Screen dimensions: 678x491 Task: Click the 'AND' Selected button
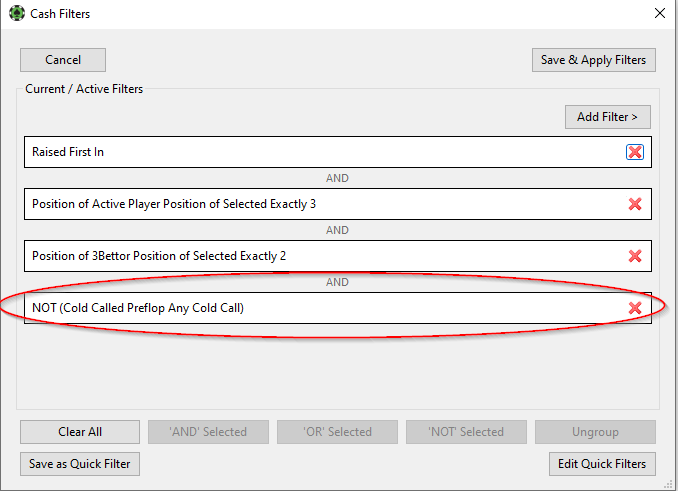208,432
